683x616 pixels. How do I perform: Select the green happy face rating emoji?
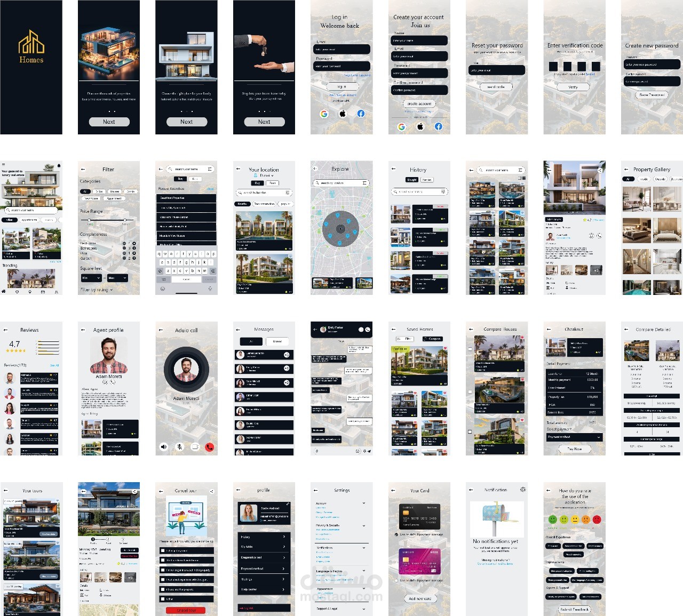point(553,519)
